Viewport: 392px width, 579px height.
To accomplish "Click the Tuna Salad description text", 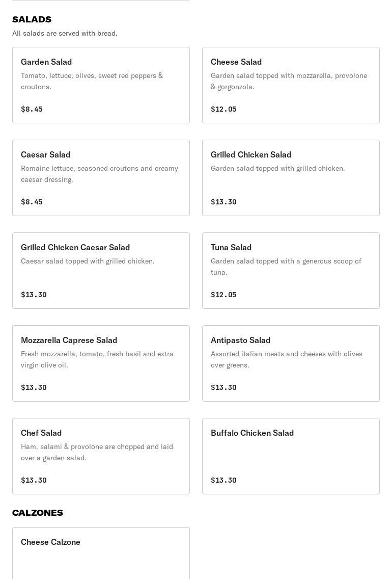I will (286, 267).
